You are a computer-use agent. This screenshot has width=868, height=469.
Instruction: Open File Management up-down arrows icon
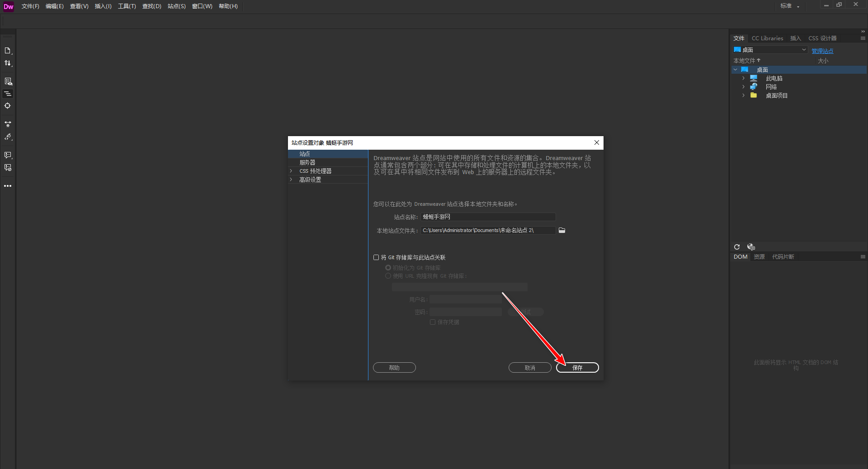[x=8, y=63]
